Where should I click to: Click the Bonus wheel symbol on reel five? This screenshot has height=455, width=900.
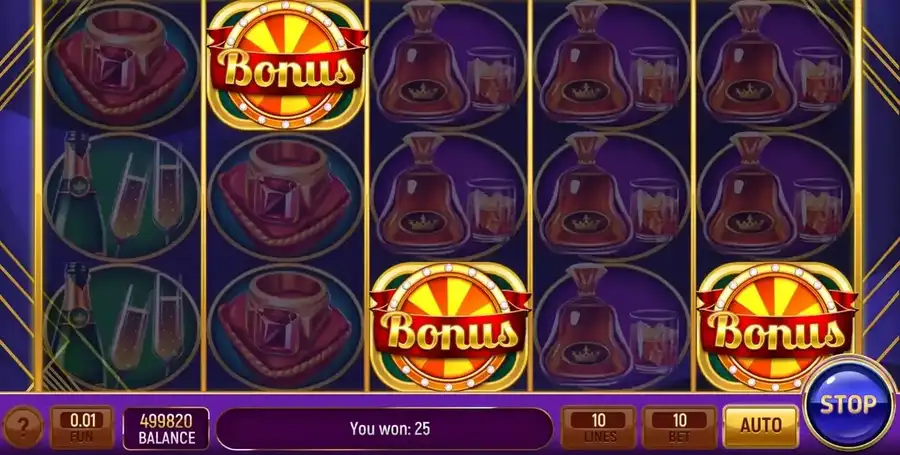pos(776,327)
